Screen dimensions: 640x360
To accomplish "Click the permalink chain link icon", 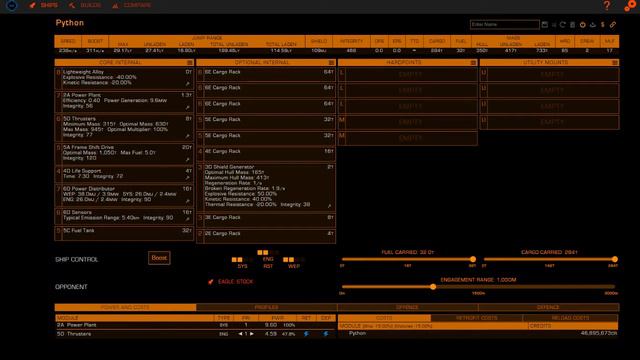I will (613, 24).
